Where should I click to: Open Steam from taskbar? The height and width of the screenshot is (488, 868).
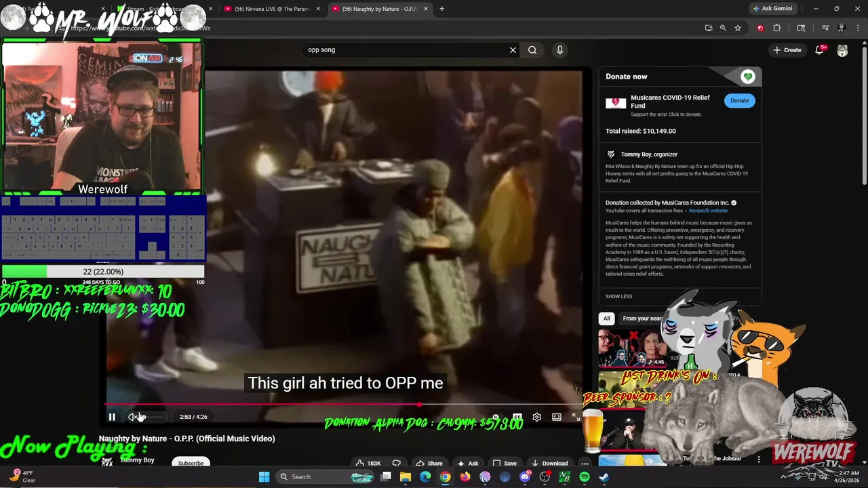coord(604,477)
